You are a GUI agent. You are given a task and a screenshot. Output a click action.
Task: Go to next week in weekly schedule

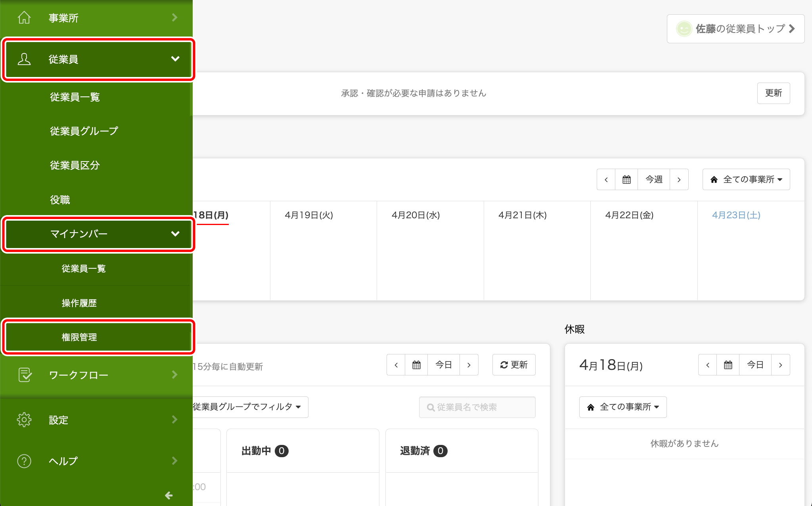coord(679,180)
